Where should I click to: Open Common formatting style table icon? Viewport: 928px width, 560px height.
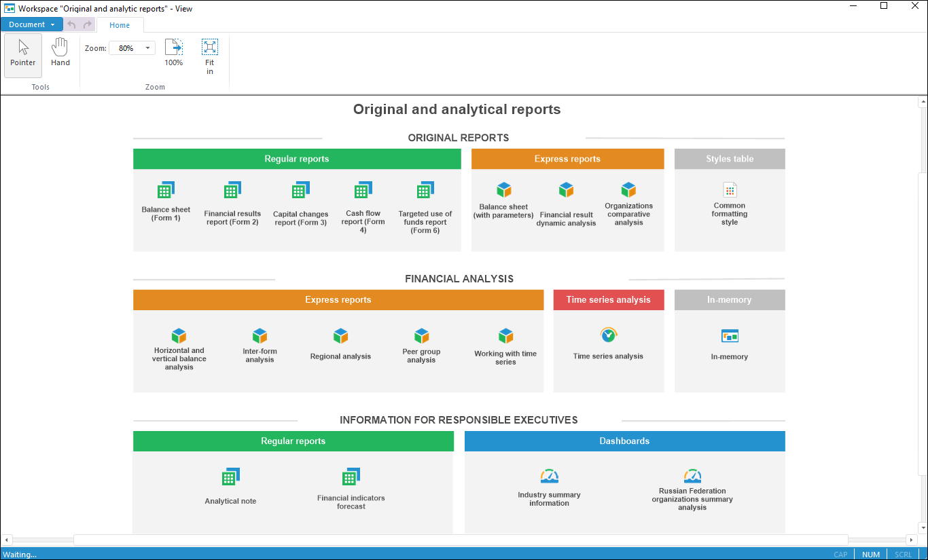point(730,190)
